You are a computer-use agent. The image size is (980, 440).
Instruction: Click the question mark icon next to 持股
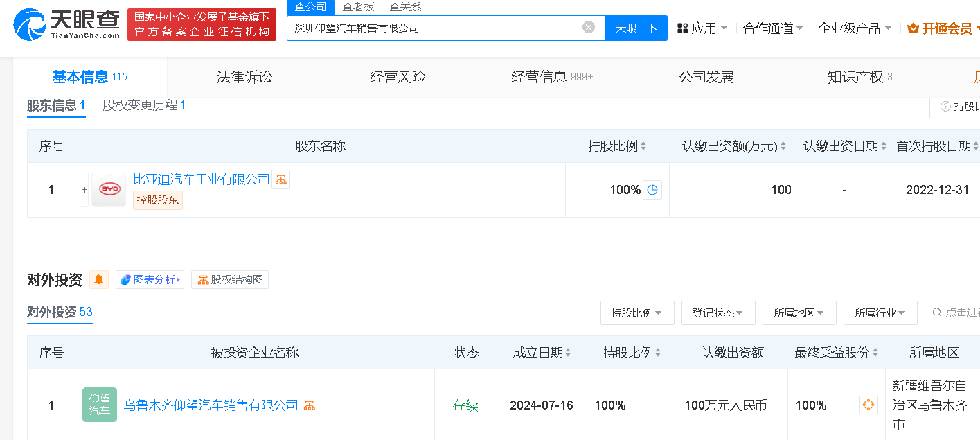[x=945, y=107]
